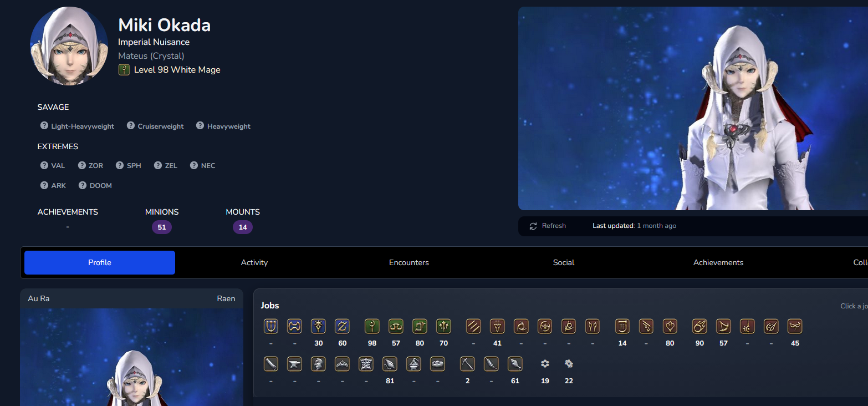Click the Heavyweight savage entry

(223, 126)
